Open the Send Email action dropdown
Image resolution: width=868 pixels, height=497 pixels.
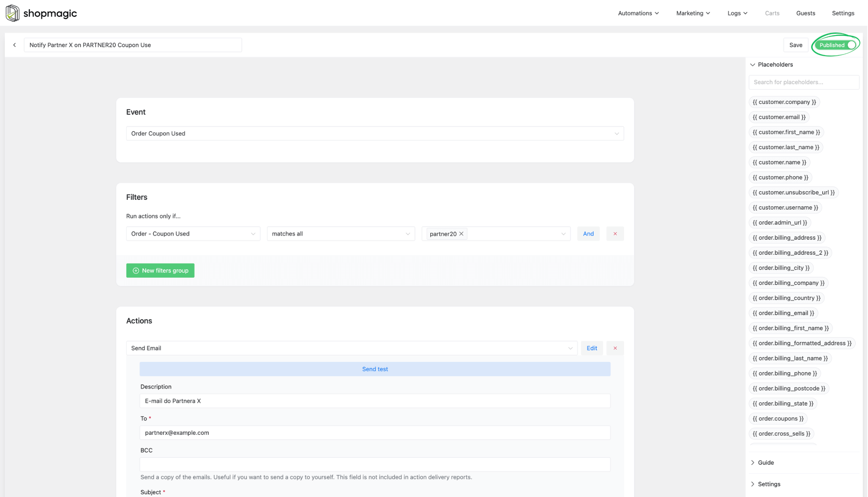(351, 348)
